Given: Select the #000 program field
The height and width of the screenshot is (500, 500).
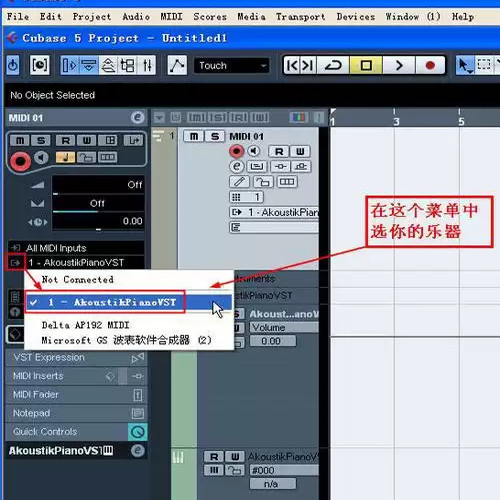Looking at the screenshot, I should pos(284,470).
